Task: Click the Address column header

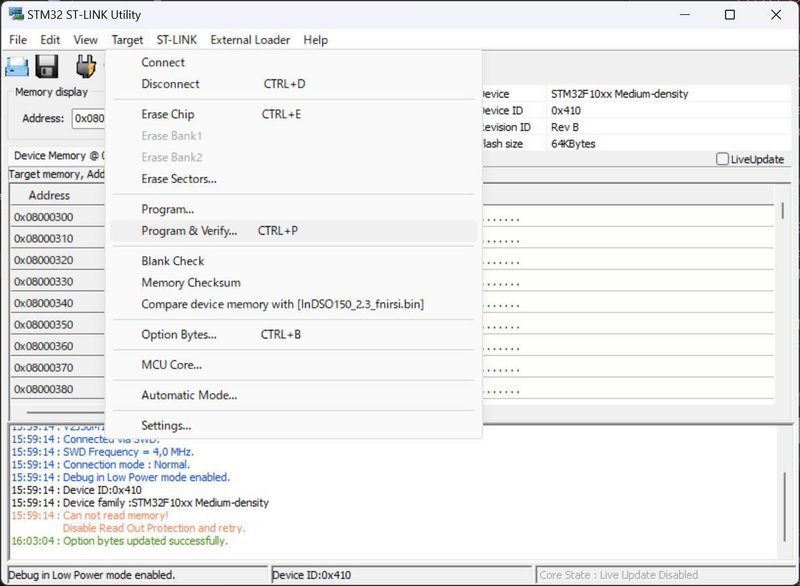Action: [57, 195]
